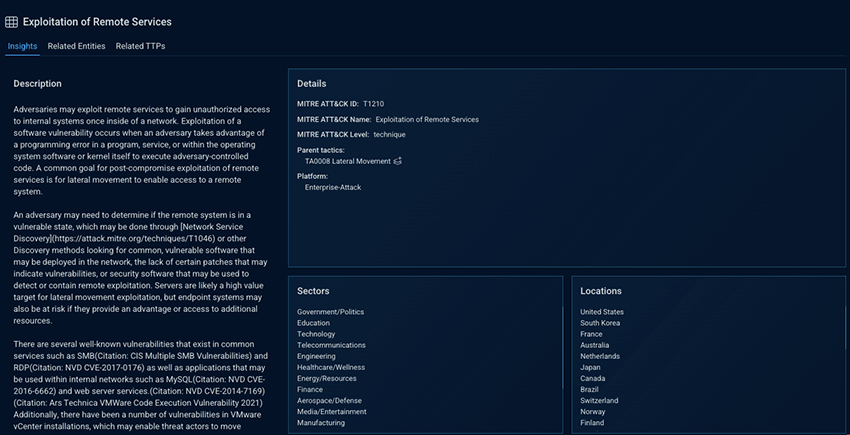Viewport: 850px width, 435px height.
Task: Select Telecommunications sector
Action: [x=331, y=345]
